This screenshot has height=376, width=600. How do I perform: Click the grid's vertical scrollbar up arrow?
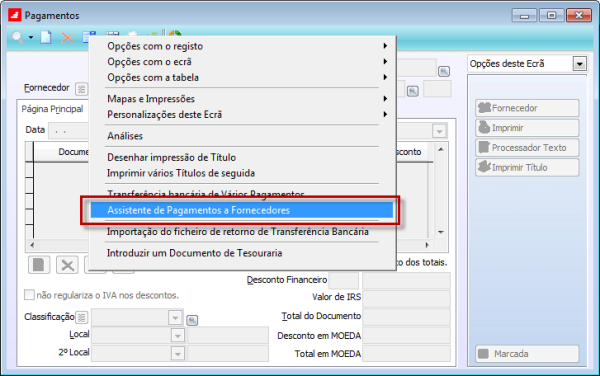(x=441, y=149)
